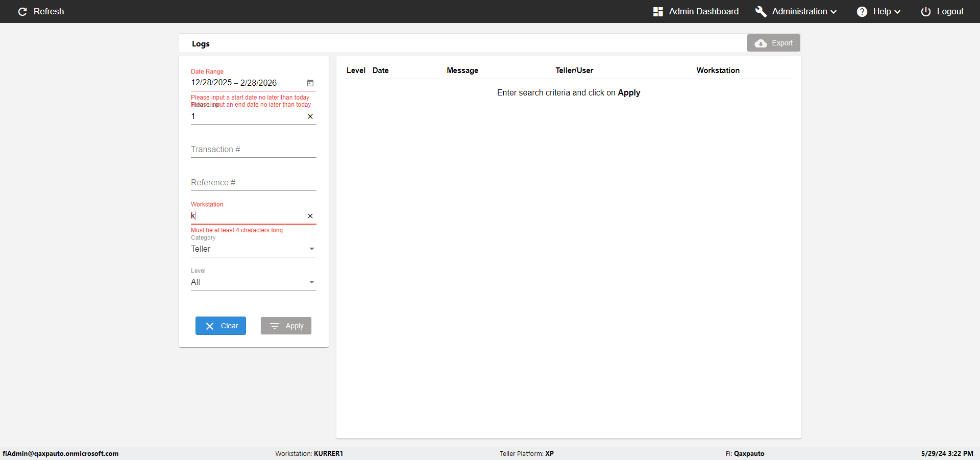Viewport: 980px width, 460px height.
Task: Click the Workstation column header
Action: (x=718, y=70)
